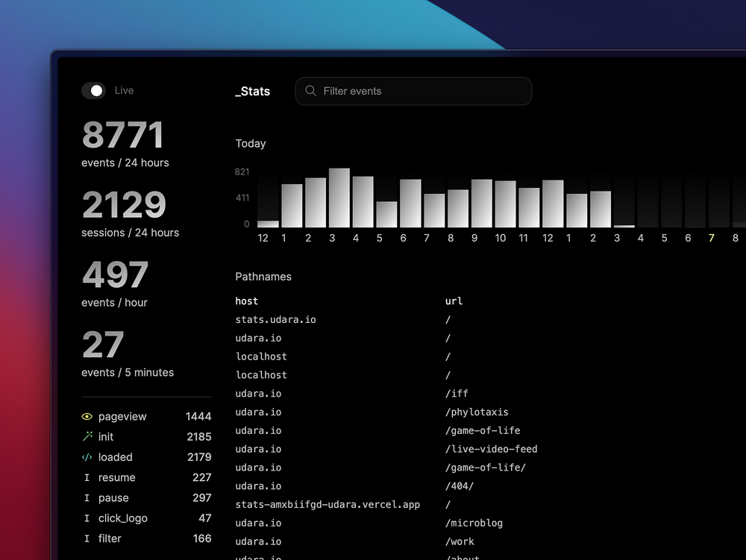
Task: Open the _Stats title link
Action: [253, 91]
